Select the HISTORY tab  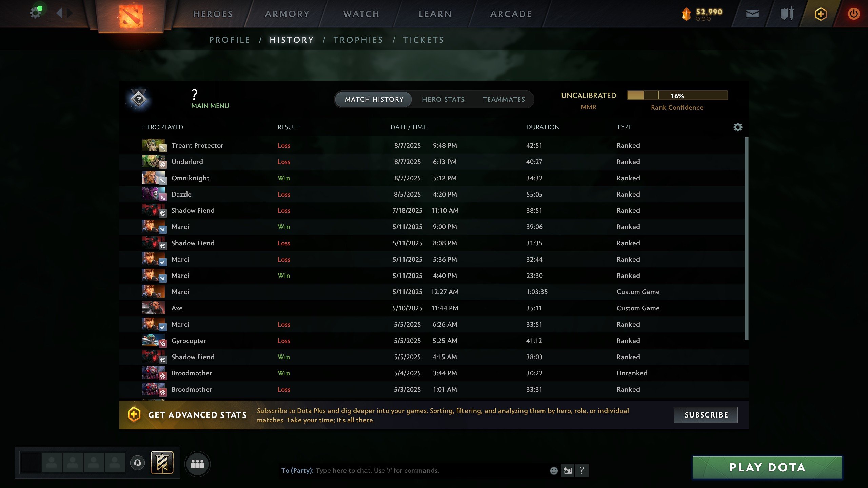(x=292, y=40)
